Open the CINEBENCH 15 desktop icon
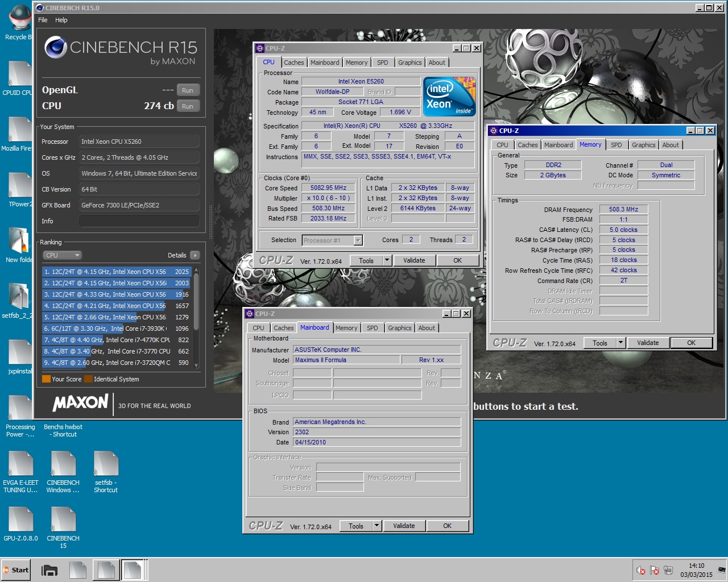Image resolution: width=728 pixels, height=582 pixels. 63,528
